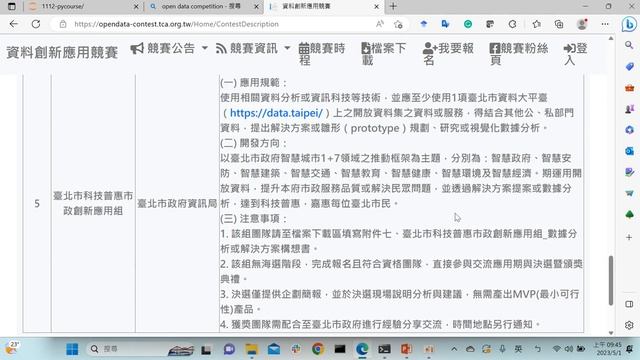Open 競賽時程 navigation item

point(322,54)
